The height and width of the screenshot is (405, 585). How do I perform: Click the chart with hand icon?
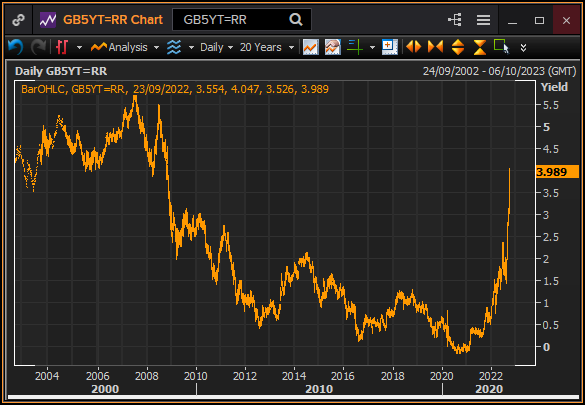(x=332, y=47)
